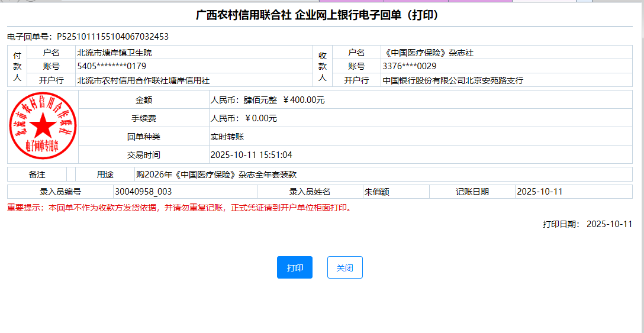
Task: Click the blue 打印 print button
Action: tap(294, 267)
